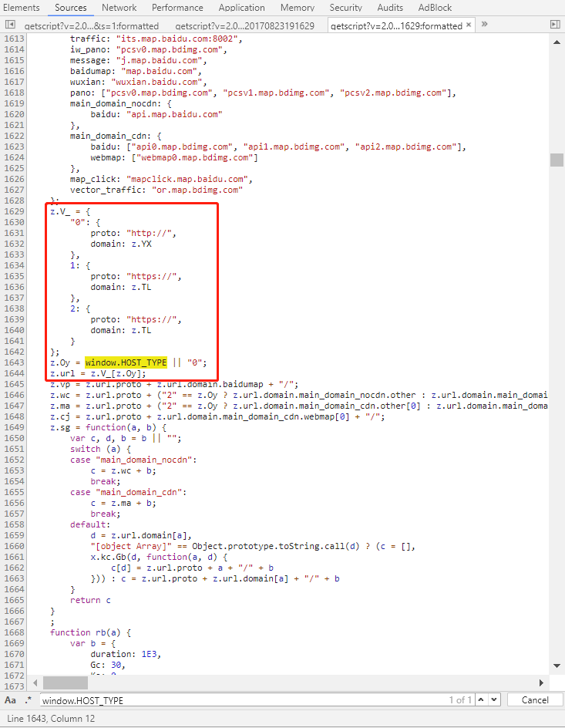
Task: Open the Elements panel tab
Action: (x=22, y=8)
